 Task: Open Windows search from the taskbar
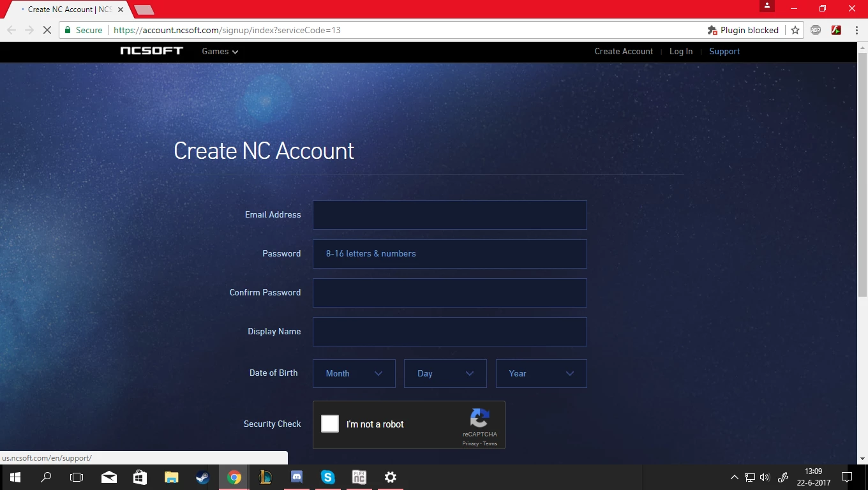[46, 477]
